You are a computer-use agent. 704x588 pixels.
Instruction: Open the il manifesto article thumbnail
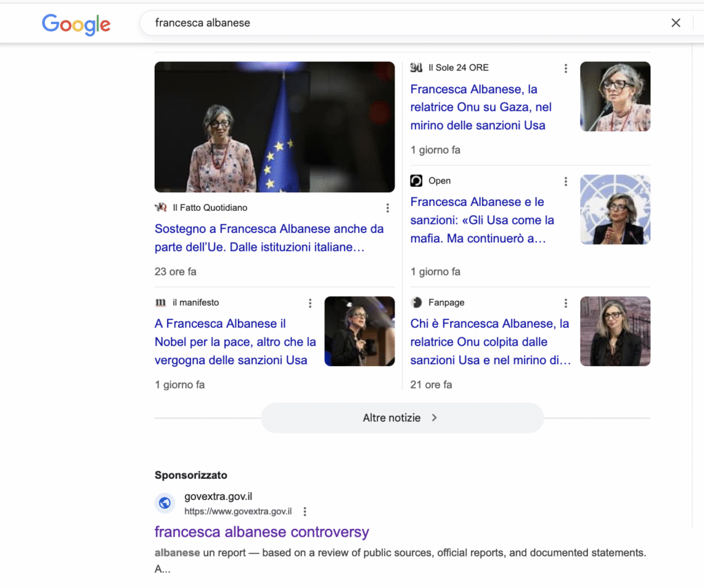click(x=360, y=331)
